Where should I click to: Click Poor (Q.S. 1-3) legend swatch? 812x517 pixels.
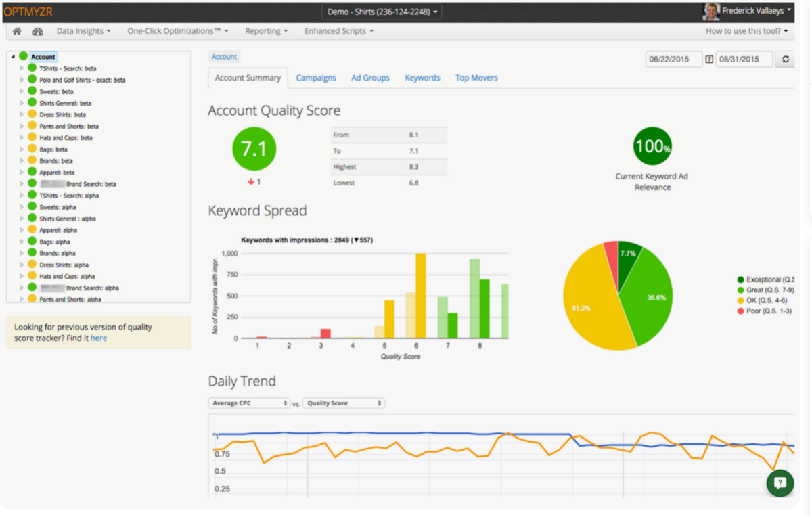(x=741, y=311)
